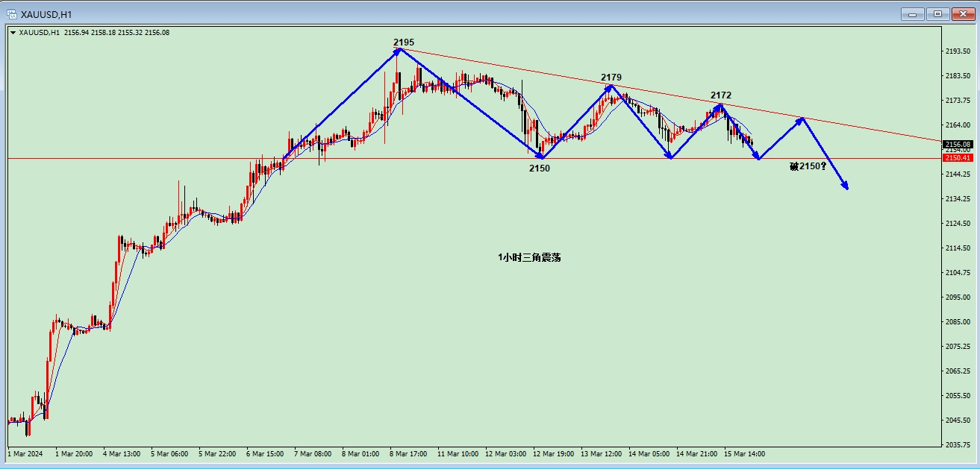The image size is (980, 469).
Task: Click time axis label 12 Mar 03:00
Action: (x=507, y=453)
